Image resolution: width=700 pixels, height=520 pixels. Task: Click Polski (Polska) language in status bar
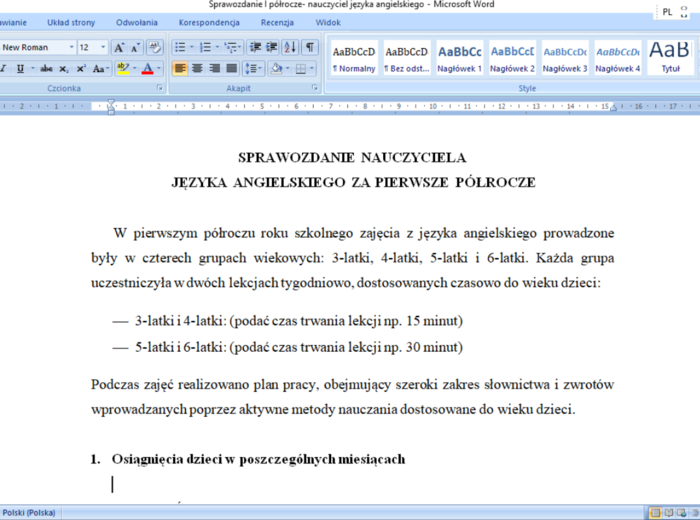[29, 513]
